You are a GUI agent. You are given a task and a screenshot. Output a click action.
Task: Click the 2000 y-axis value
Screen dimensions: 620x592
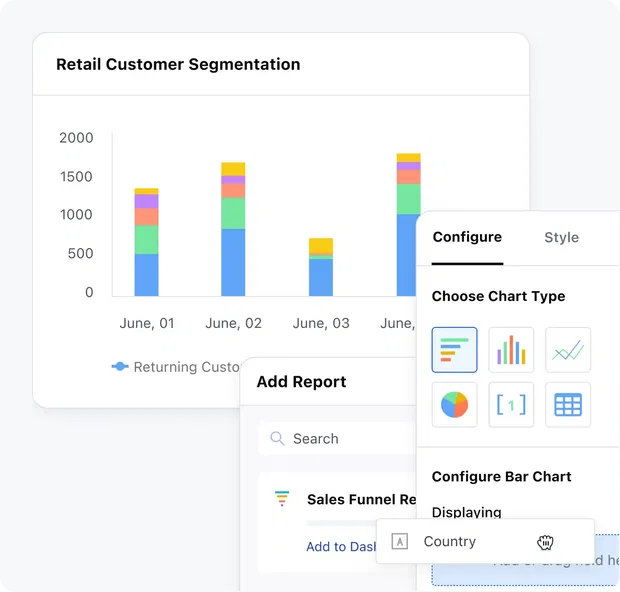click(76, 138)
